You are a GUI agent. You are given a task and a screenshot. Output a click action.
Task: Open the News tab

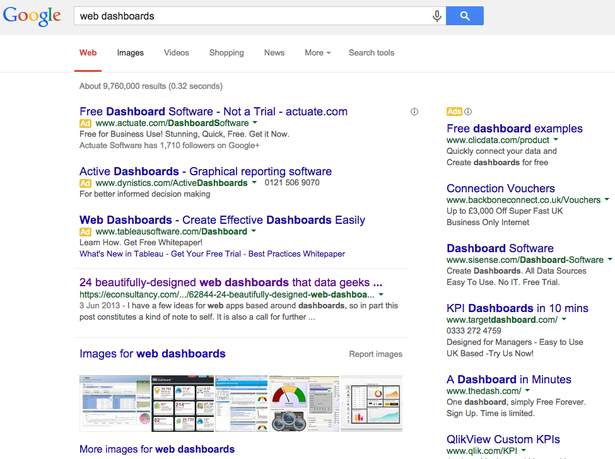[274, 53]
